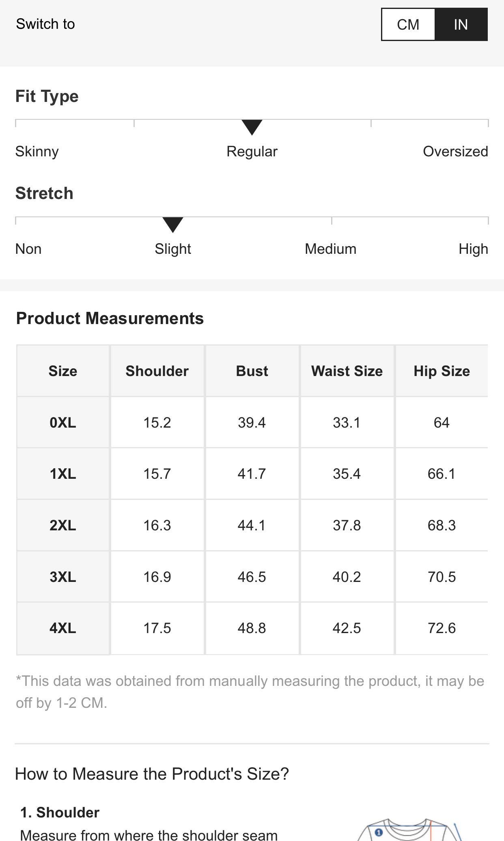Click the Waist Size column header
Screen dimensions: 504x841
pyautogui.click(x=347, y=371)
